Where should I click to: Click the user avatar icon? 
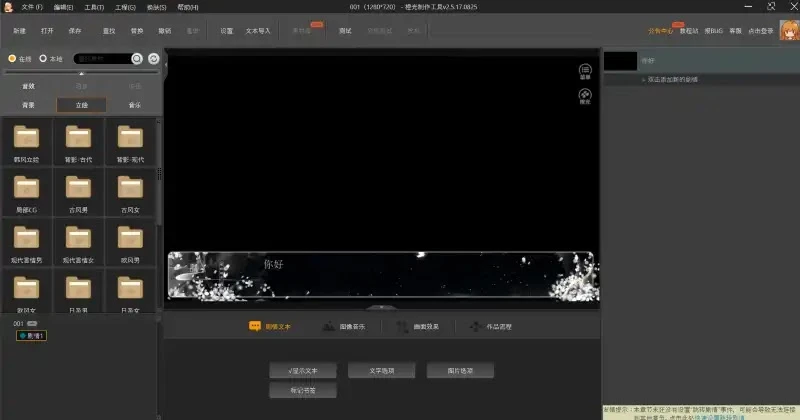pyautogui.click(x=789, y=30)
